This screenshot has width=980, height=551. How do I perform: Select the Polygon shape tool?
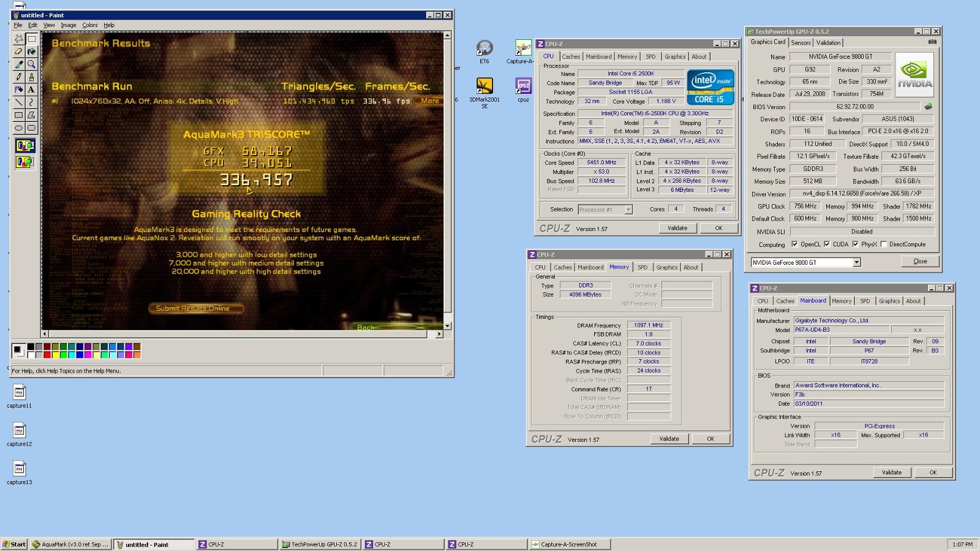click(31, 115)
